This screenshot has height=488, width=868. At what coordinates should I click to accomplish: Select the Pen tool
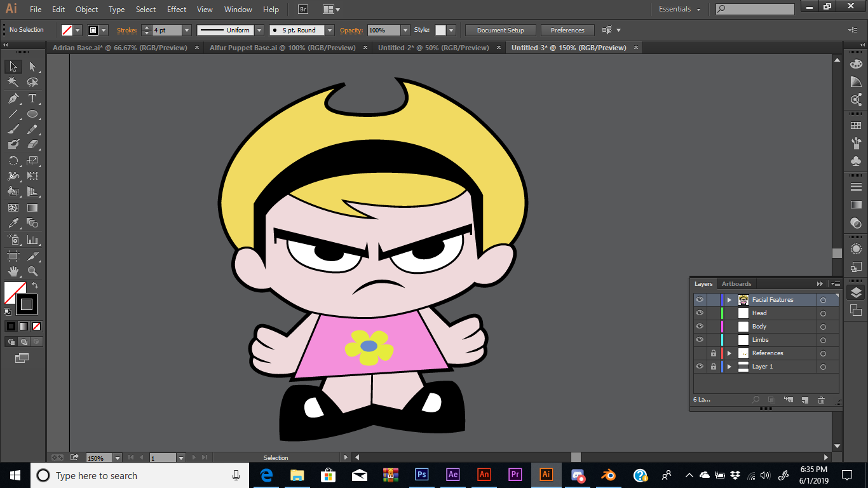[13, 98]
